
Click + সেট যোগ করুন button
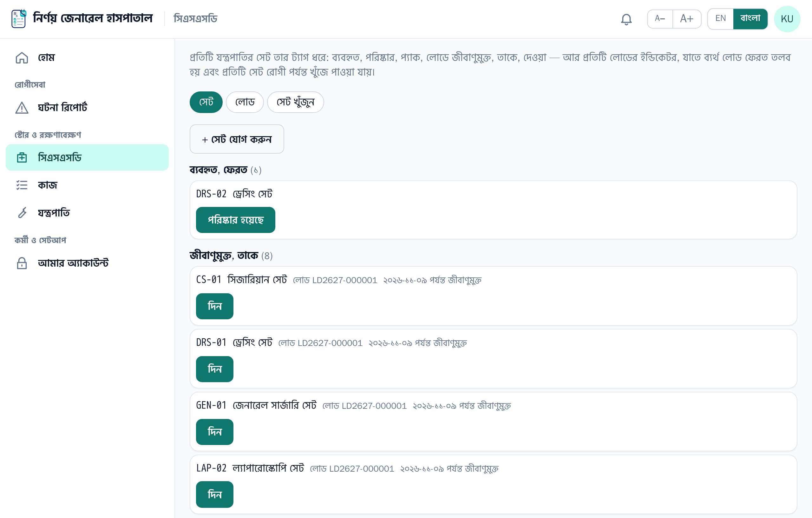coord(237,139)
